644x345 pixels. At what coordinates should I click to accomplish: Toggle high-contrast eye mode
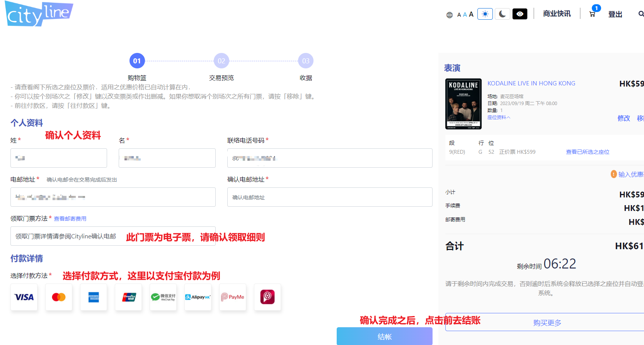520,14
